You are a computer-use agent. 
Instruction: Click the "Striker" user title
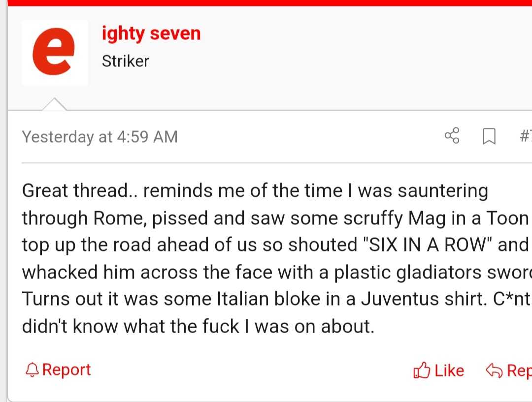point(125,62)
